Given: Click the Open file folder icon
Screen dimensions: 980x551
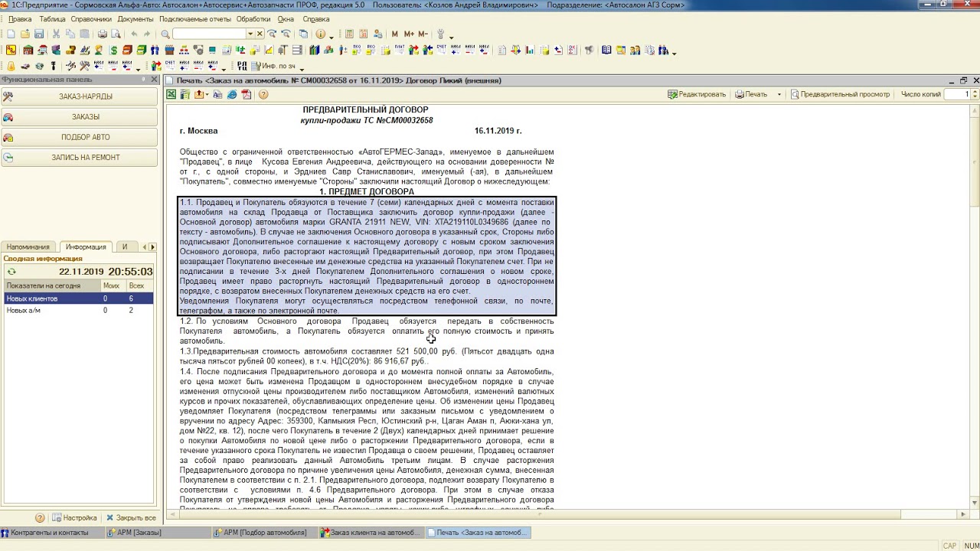Looking at the screenshot, I should pos(25,34).
